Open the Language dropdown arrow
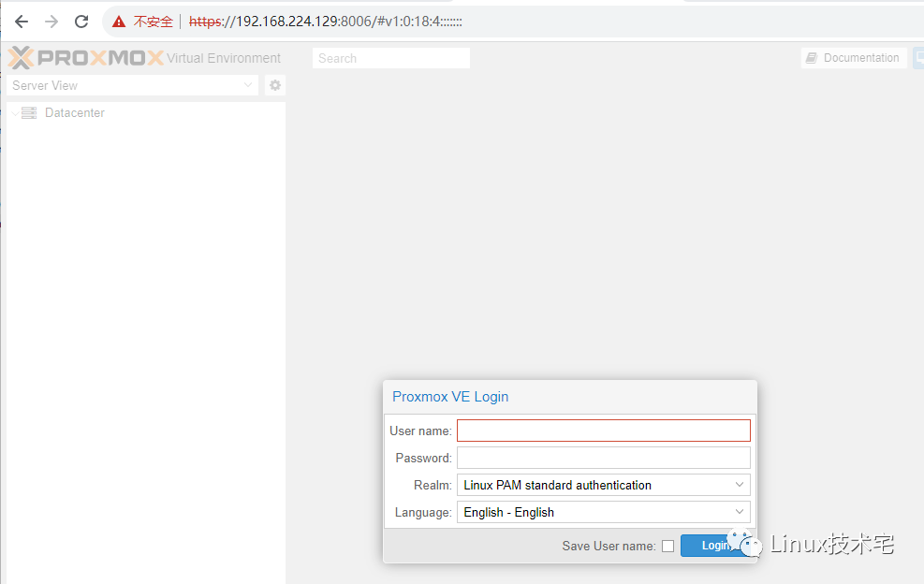924x584 pixels. pos(739,512)
